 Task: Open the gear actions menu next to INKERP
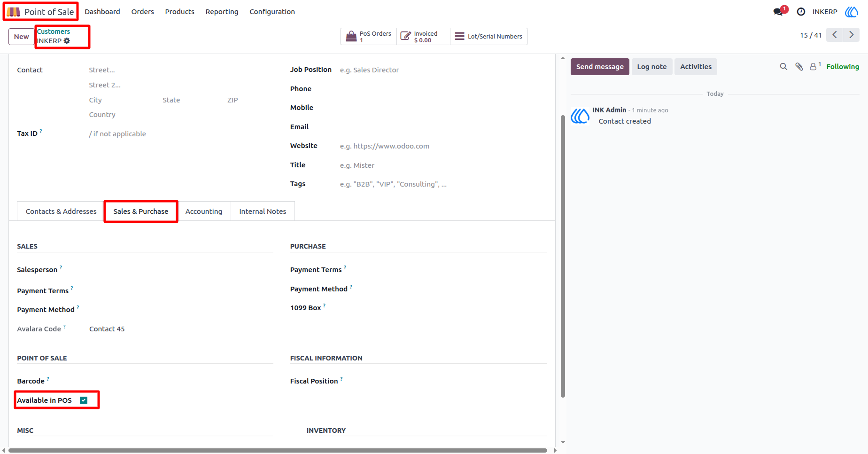(x=67, y=41)
